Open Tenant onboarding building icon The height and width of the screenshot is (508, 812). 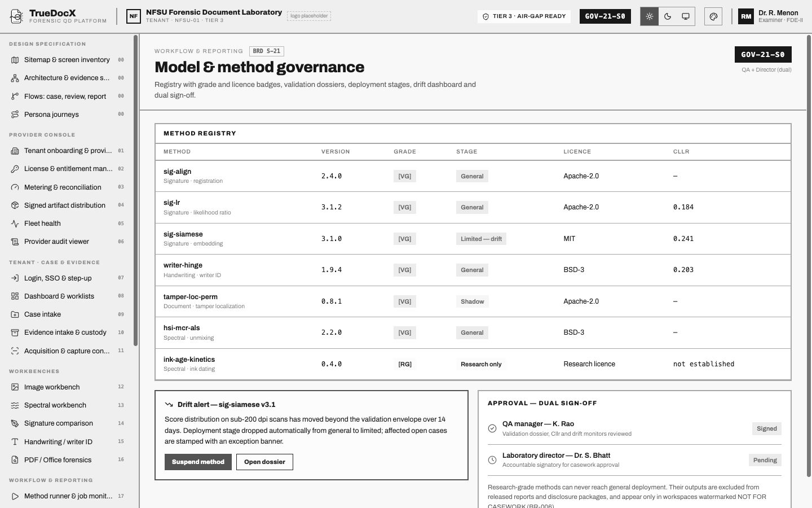[x=15, y=151]
